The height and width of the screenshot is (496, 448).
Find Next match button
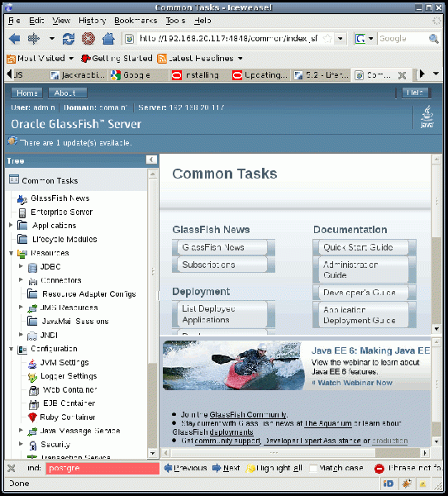(226, 468)
